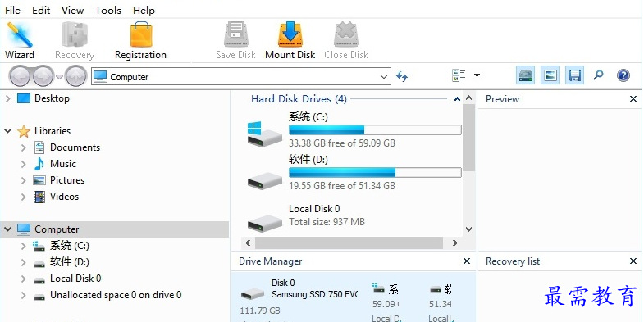Collapse the Hard Disk Drives group
Image resolution: width=644 pixels, height=322 pixels.
click(x=457, y=99)
